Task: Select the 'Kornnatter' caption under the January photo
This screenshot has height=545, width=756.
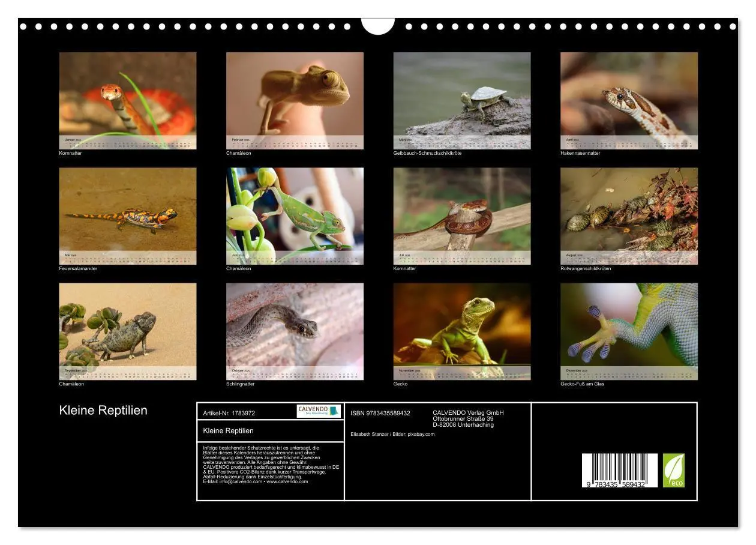Action: pos(71,153)
